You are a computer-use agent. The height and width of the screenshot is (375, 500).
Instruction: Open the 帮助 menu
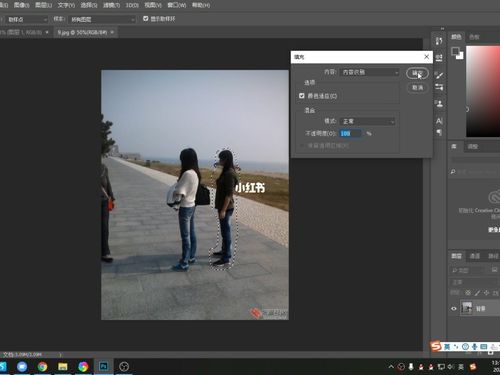point(201,5)
